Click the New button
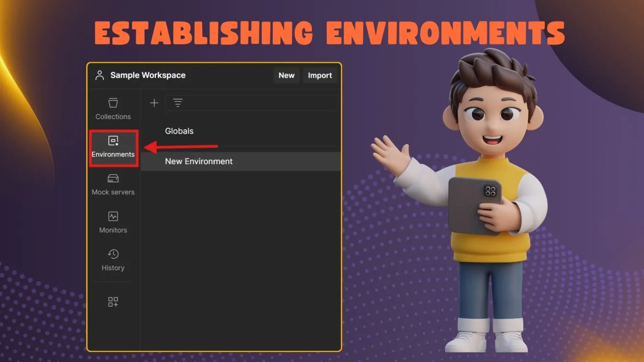 (287, 75)
